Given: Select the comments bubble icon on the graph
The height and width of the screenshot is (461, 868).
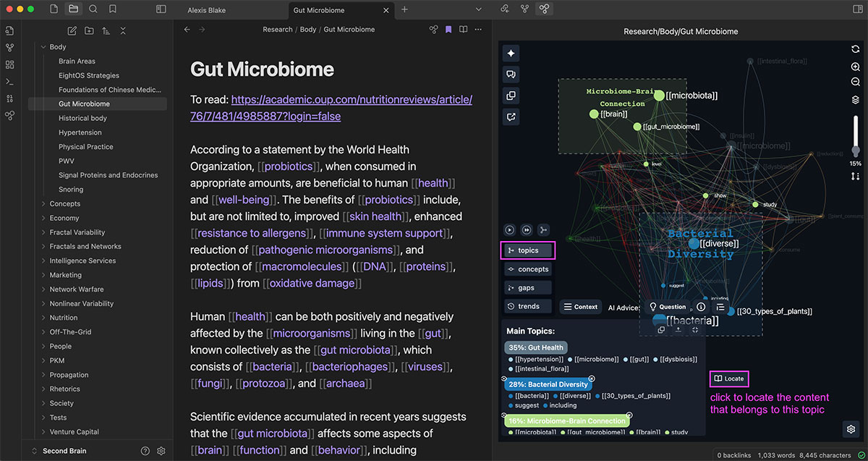Looking at the screenshot, I should click(511, 74).
